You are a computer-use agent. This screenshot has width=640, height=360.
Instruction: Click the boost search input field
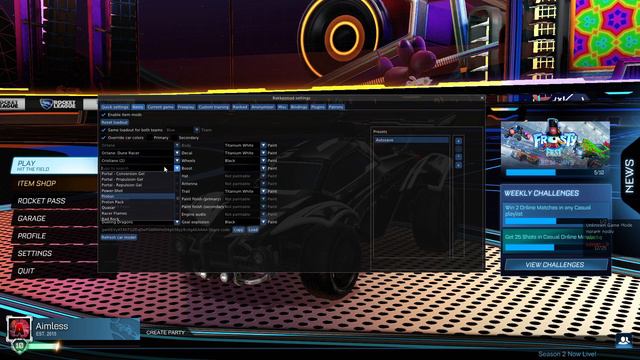[x=137, y=168]
